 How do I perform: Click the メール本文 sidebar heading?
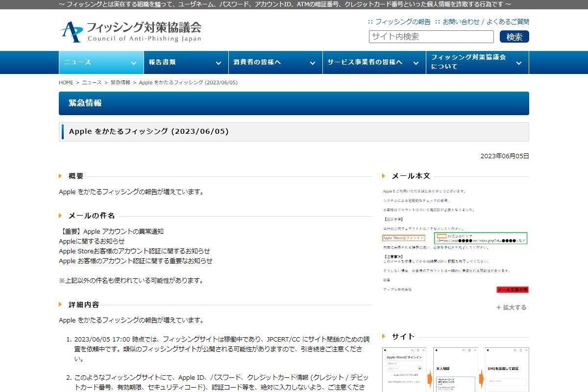411,176
